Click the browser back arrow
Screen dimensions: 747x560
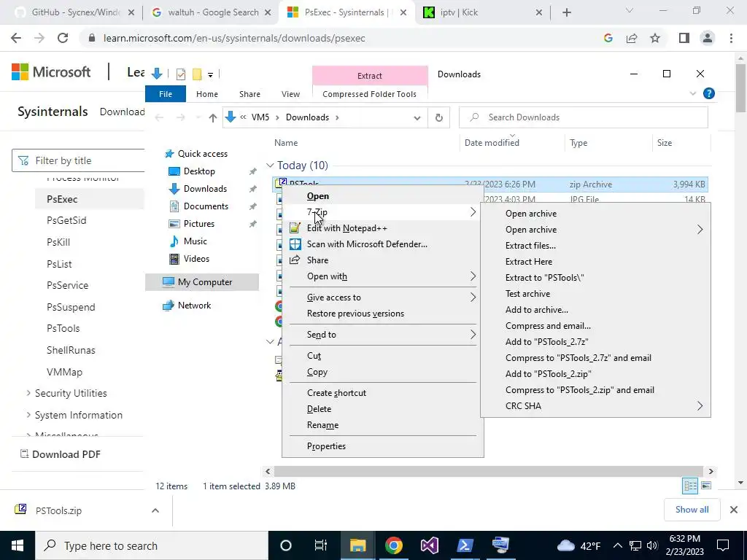16,38
